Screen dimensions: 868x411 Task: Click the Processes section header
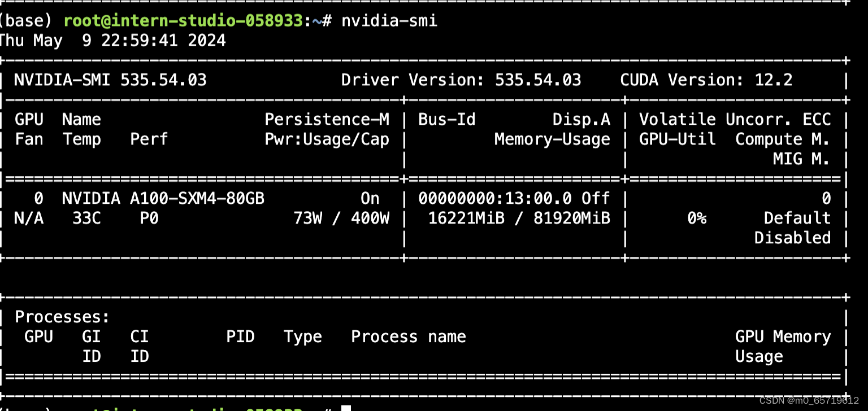[61, 317]
